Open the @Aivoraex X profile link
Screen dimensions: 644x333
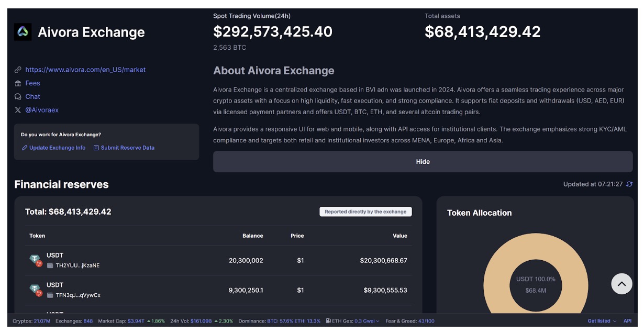tap(42, 110)
